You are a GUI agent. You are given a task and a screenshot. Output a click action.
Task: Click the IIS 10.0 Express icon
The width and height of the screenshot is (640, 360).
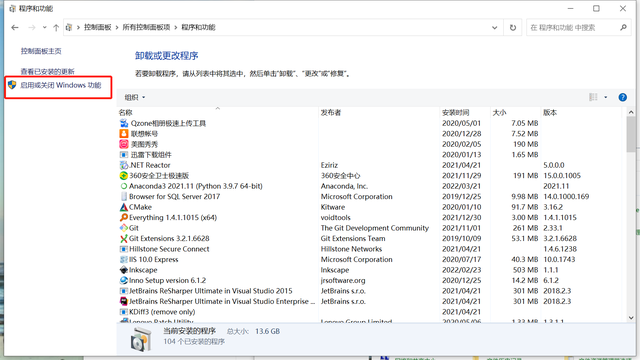(124, 259)
